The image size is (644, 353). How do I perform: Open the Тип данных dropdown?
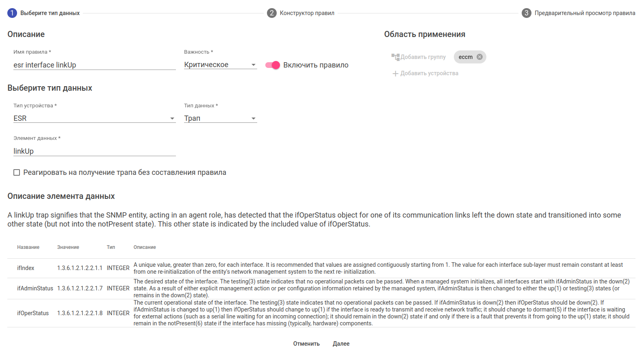[x=220, y=118]
